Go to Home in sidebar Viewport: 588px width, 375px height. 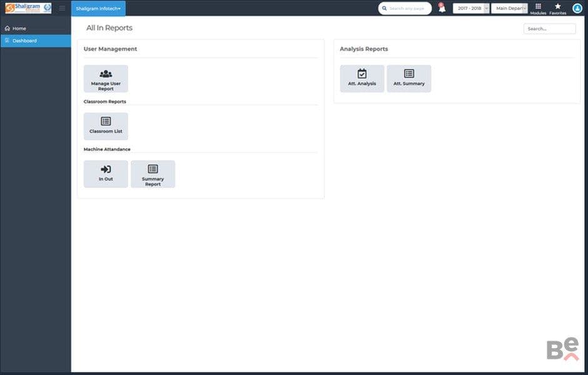point(36,29)
